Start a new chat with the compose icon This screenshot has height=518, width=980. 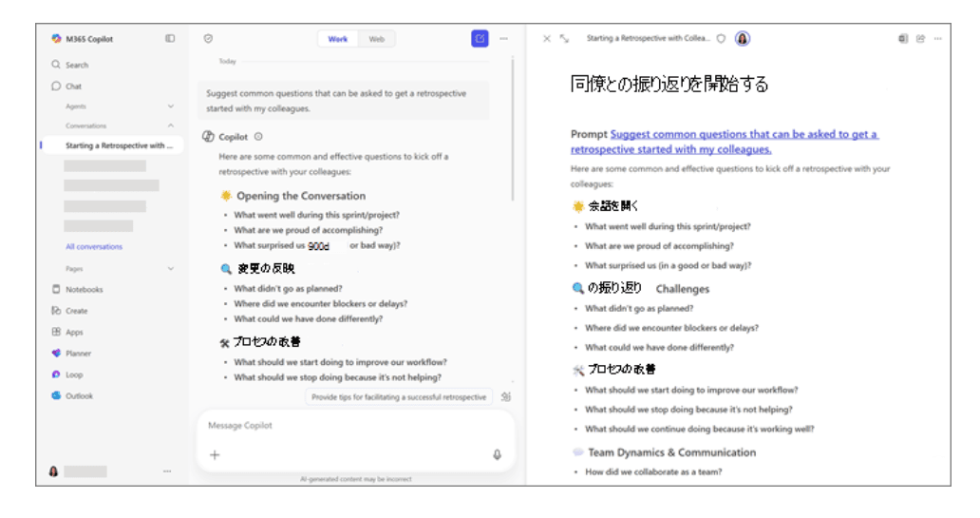[480, 39]
